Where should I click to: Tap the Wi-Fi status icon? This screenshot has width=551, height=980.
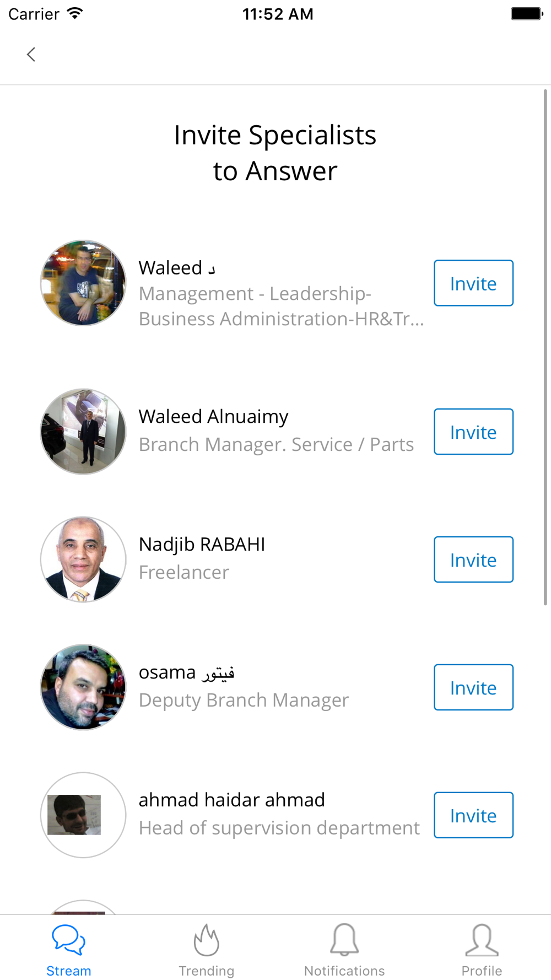point(74,13)
